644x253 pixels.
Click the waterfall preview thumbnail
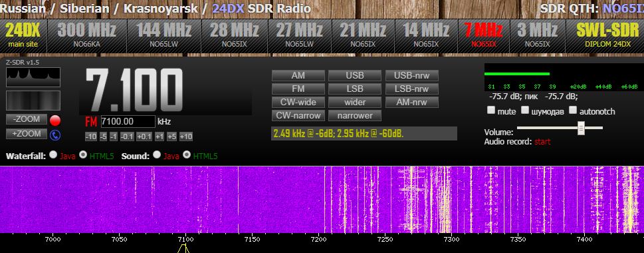[x=33, y=101]
